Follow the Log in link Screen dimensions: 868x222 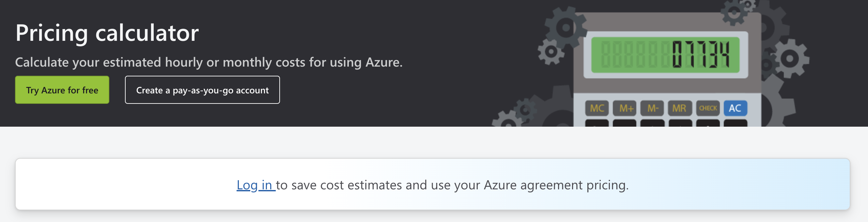click(256, 185)
